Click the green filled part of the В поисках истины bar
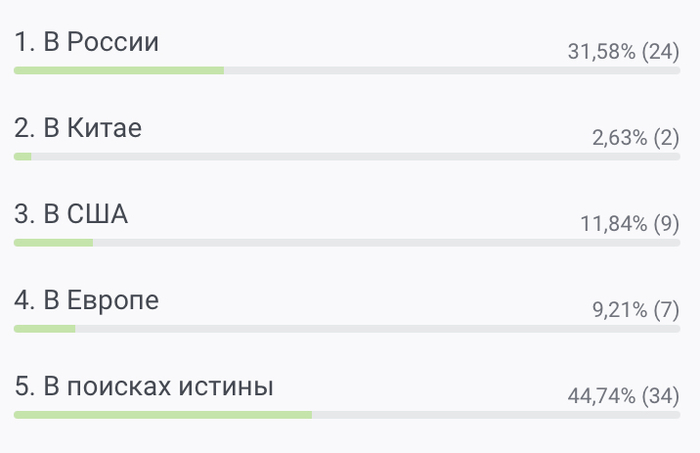This screenshot has height=453, width=700. (x=163, y=415)
